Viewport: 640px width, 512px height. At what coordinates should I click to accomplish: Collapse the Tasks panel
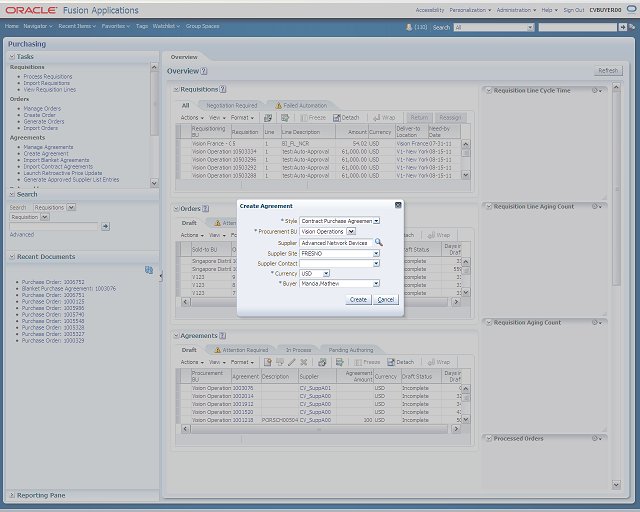[12, 56]
